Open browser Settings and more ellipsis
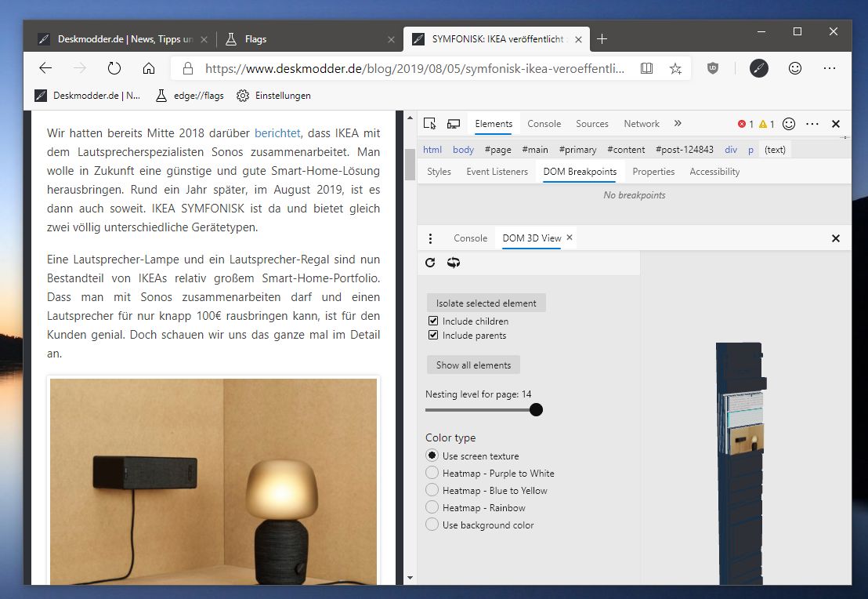The height and width of the screenshot is (599, 868). pos(830,68)
